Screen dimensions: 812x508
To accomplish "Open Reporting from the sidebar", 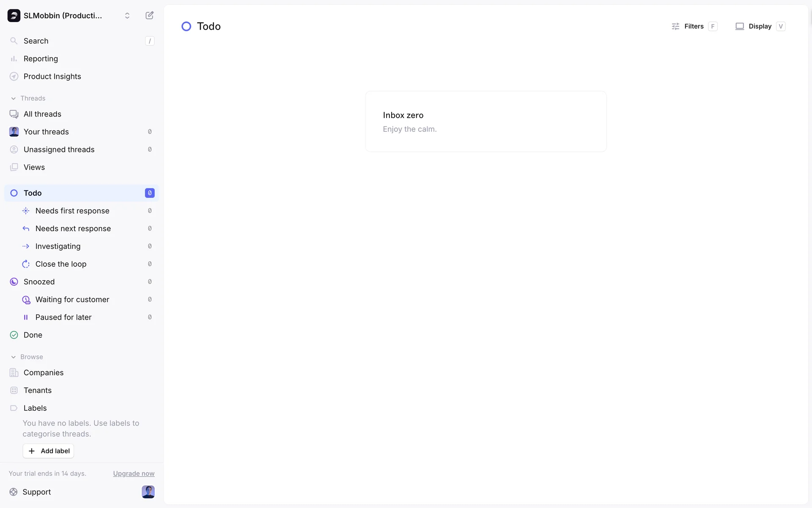I will coord(41,59).
